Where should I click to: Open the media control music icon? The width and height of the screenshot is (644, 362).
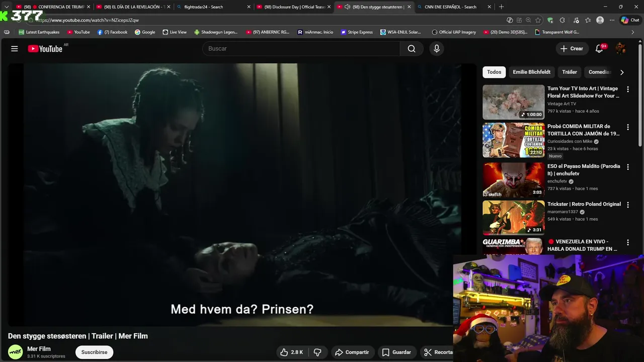(x=576, y=20)
